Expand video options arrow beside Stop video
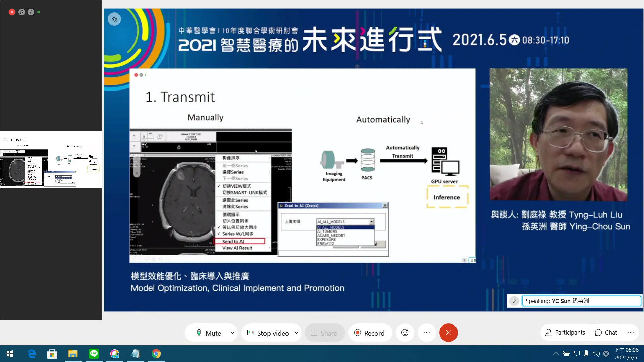Image resolution: width=644 pixels, height=362 pixels. [x=296, y=333]
